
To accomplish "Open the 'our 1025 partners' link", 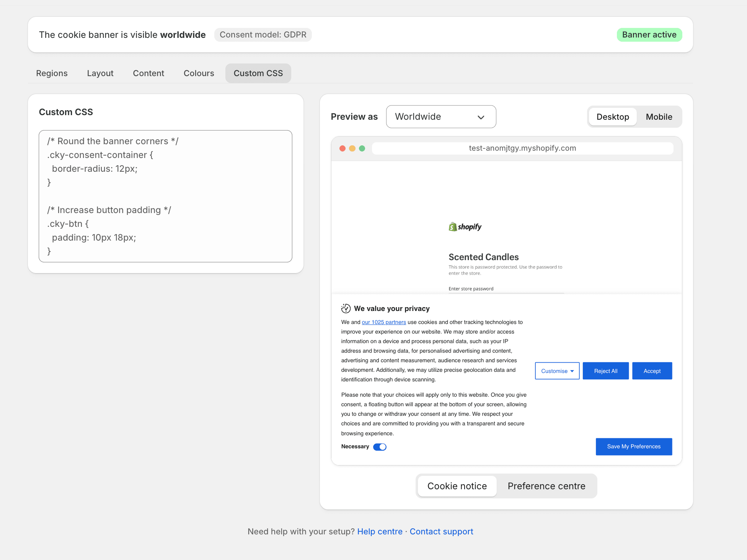I will coord(384,322).
